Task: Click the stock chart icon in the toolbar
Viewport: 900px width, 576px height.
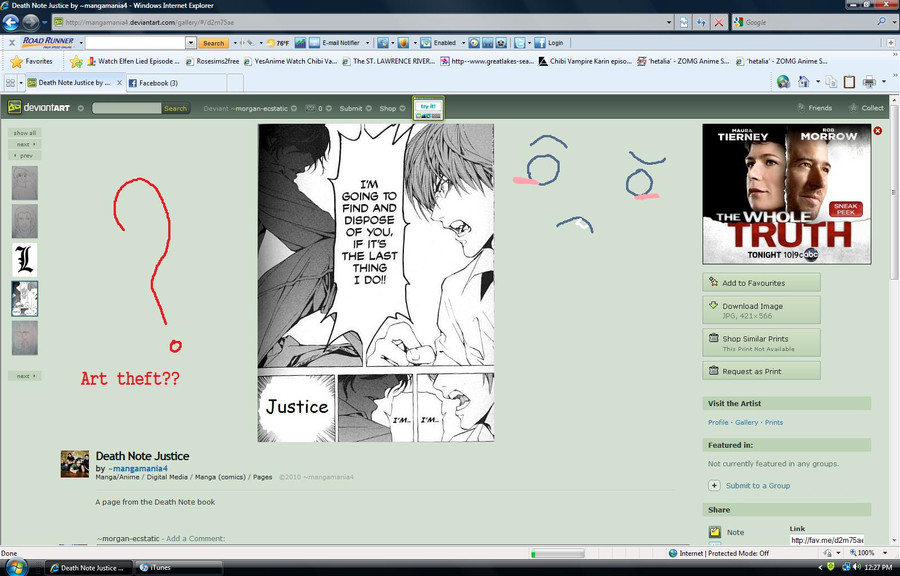Action: [300, 42]
